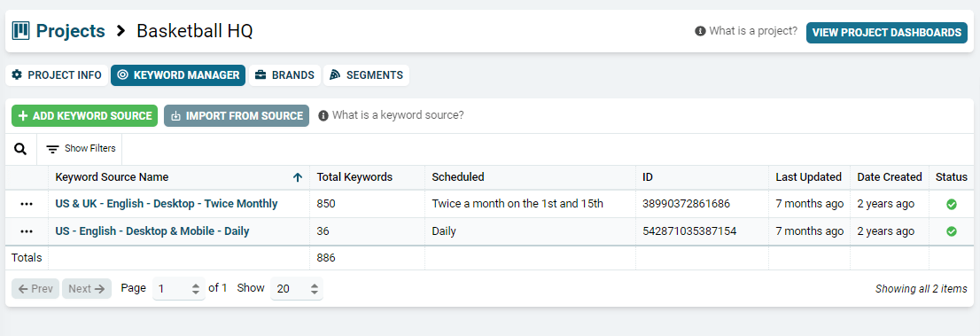Click the Next page button
980x336 pixels.
tap(87, 288)
